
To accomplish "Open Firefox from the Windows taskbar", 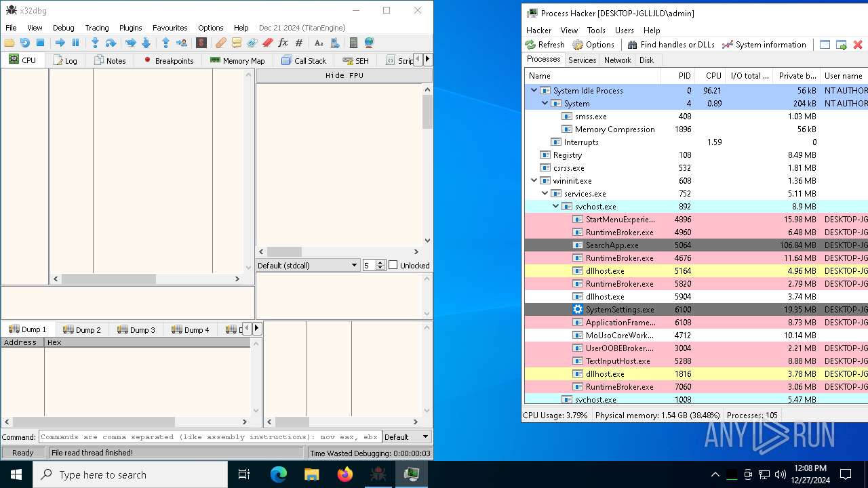I will 345,474.
